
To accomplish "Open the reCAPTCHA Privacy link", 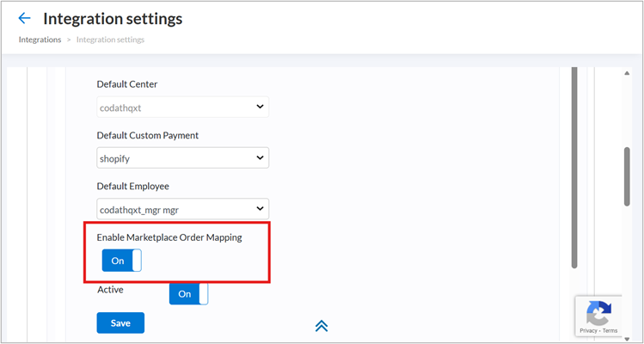I will pyautogui.click(x=588, y=330).
